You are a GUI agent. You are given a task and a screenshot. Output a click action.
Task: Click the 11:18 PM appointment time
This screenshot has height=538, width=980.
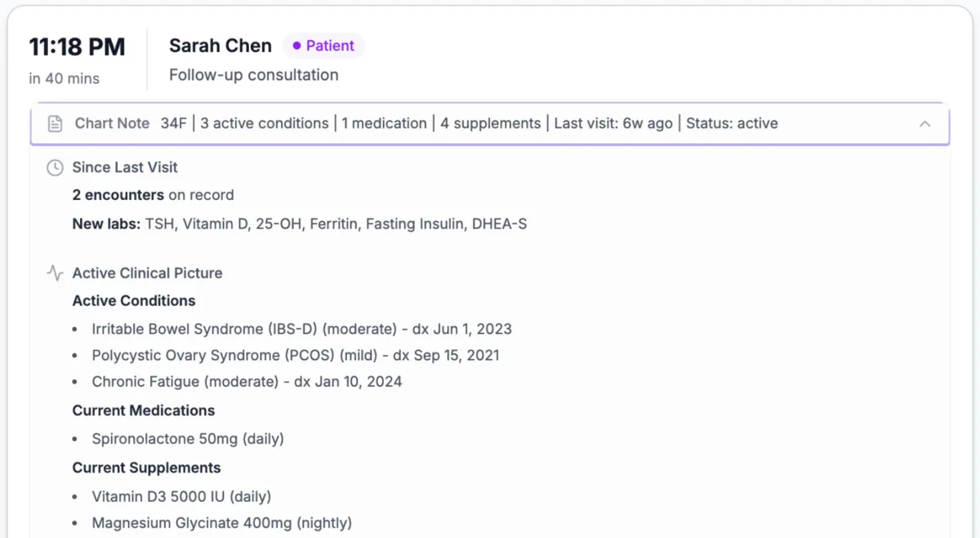pos(78,47)
